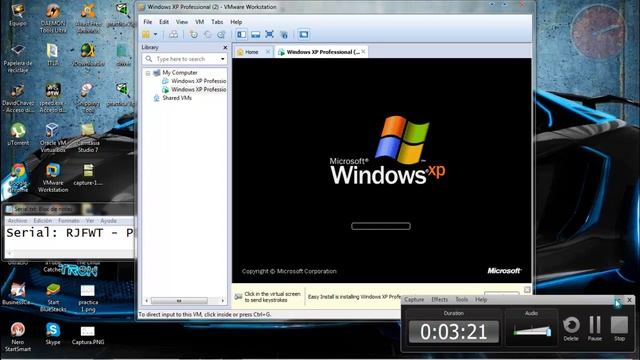The image size is (640, 360).
Task: Open the snapshot manager toolbar icon
Action: click(x=221, y=35)
